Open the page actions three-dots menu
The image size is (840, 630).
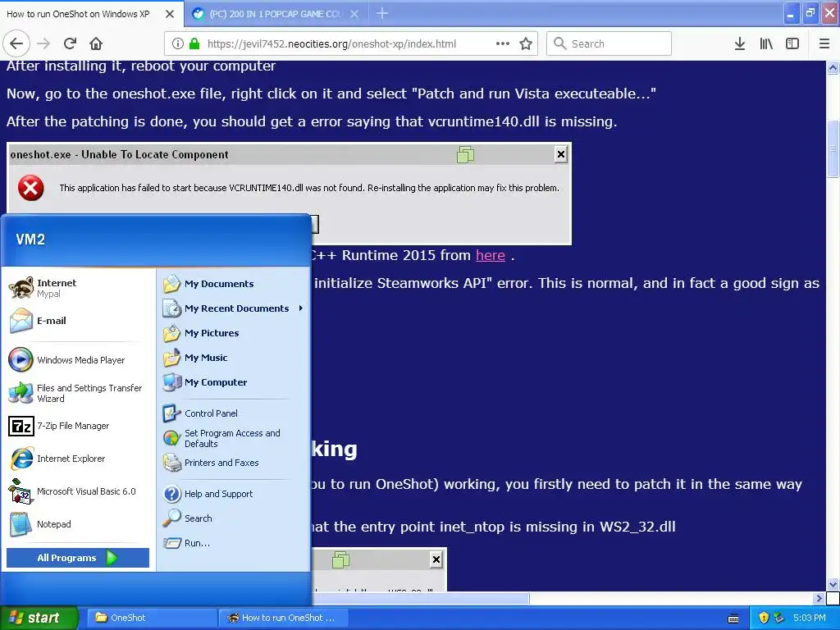[x=503, y=43]
